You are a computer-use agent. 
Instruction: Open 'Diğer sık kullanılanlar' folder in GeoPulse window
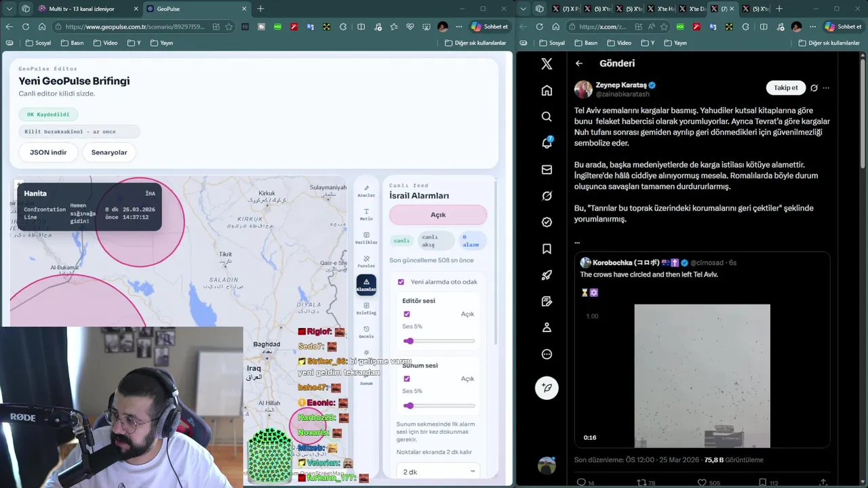475,43
